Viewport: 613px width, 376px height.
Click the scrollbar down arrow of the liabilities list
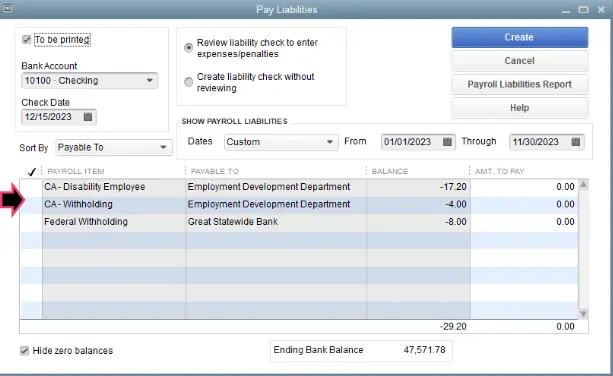pos(583,313)
